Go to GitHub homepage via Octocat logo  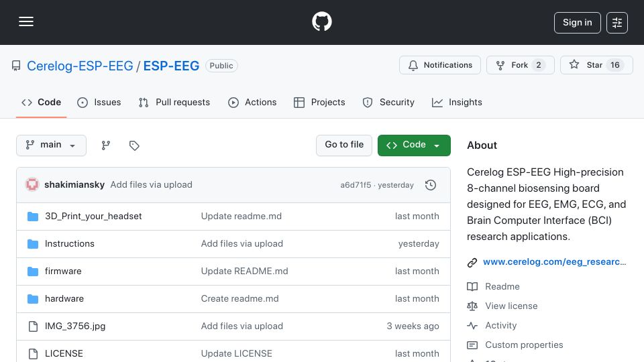[x=321, y=21]
